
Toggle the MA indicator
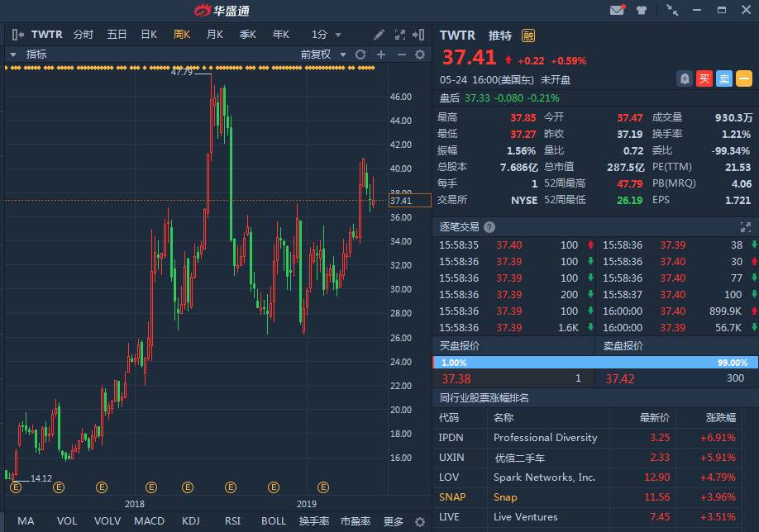(26, 521)
